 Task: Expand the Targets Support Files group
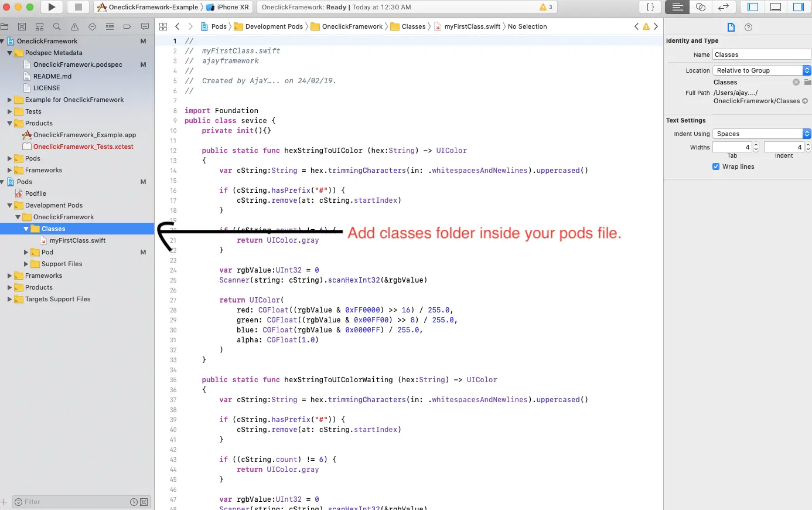9,299
